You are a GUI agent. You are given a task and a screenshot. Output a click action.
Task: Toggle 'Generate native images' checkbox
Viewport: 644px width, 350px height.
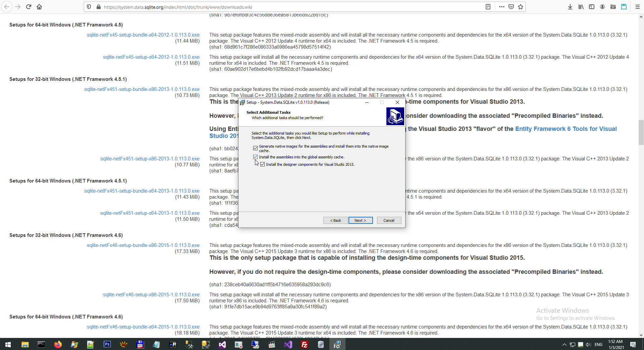click(x=255, y=148)
